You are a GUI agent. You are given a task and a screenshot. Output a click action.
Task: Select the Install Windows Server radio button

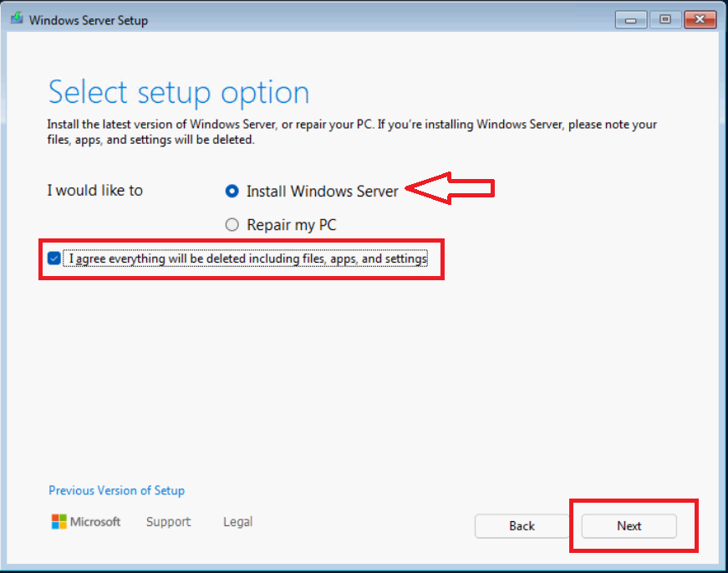232,192
